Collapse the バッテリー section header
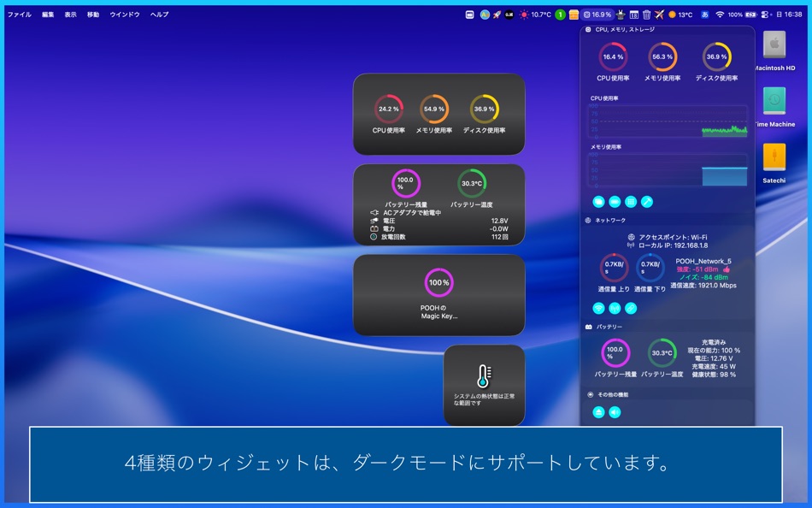The width and height of the screenshot is (812, 508). [588, 326]
